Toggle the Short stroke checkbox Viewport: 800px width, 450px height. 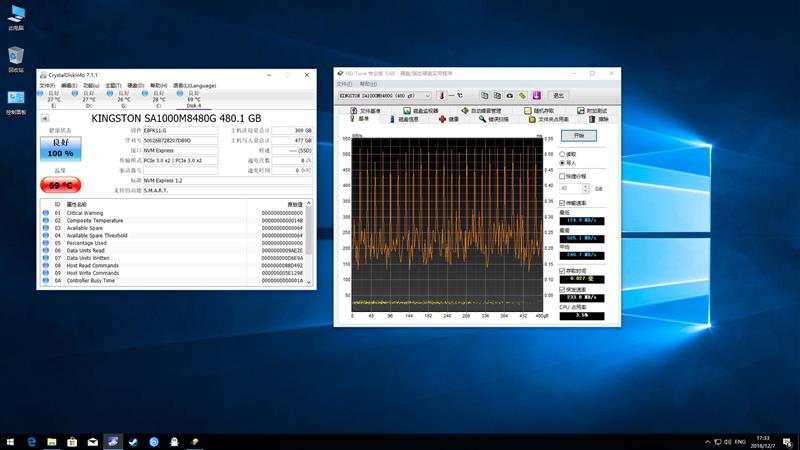tap(562, 176)
